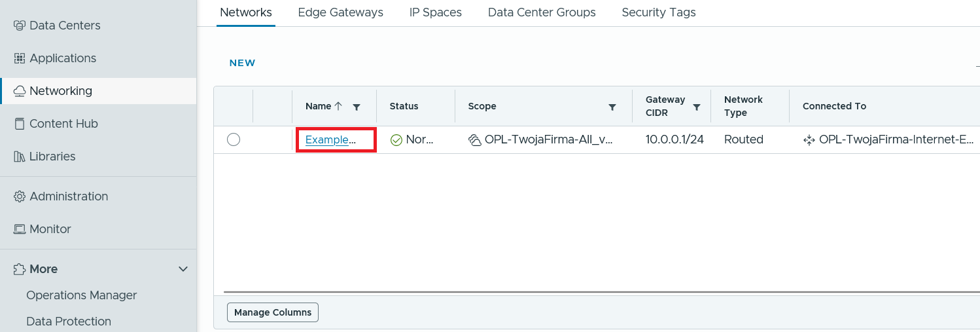Click the Libraries books icon
This screenshot has height=332, width=980.
[20, 157]
